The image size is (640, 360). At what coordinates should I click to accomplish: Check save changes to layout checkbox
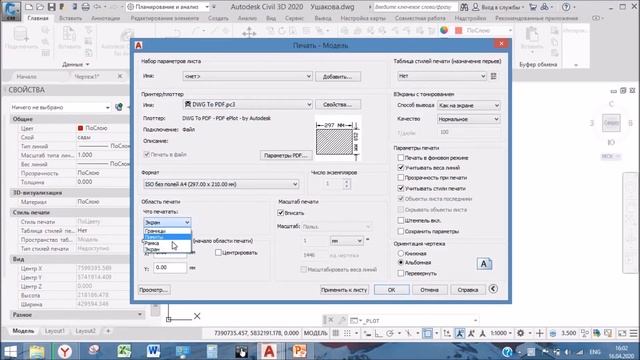coord(400,231)
